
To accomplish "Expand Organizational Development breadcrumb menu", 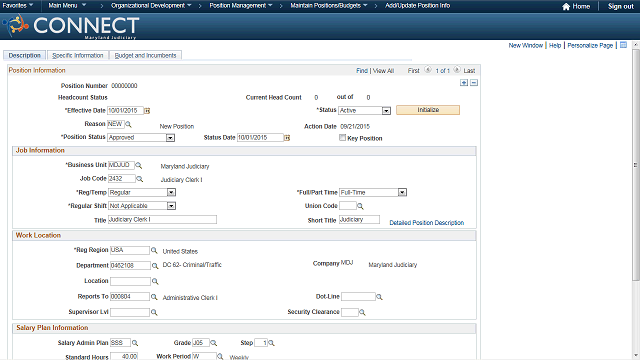I will tap(151, 6).
